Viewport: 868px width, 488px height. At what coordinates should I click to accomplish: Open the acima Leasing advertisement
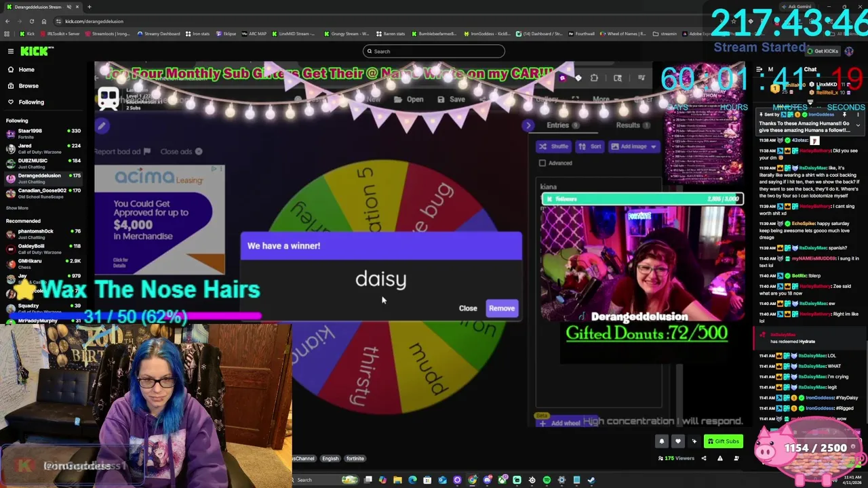pos(160,219)
